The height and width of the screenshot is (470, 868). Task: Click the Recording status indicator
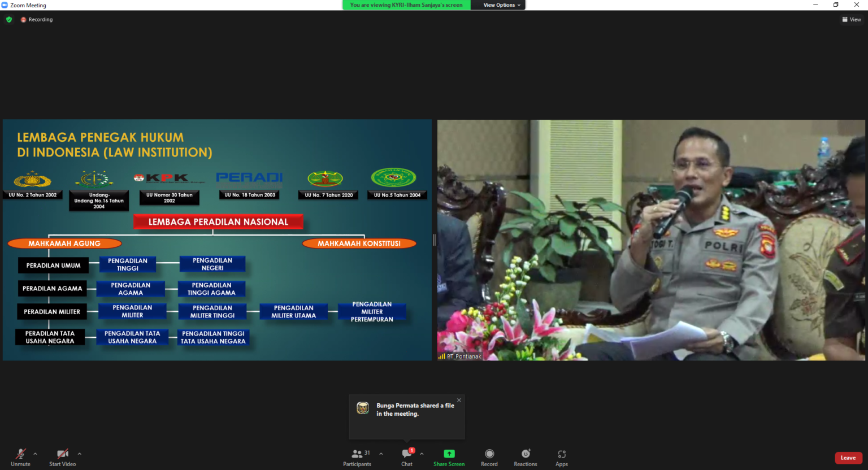click(x=37, y=20)
